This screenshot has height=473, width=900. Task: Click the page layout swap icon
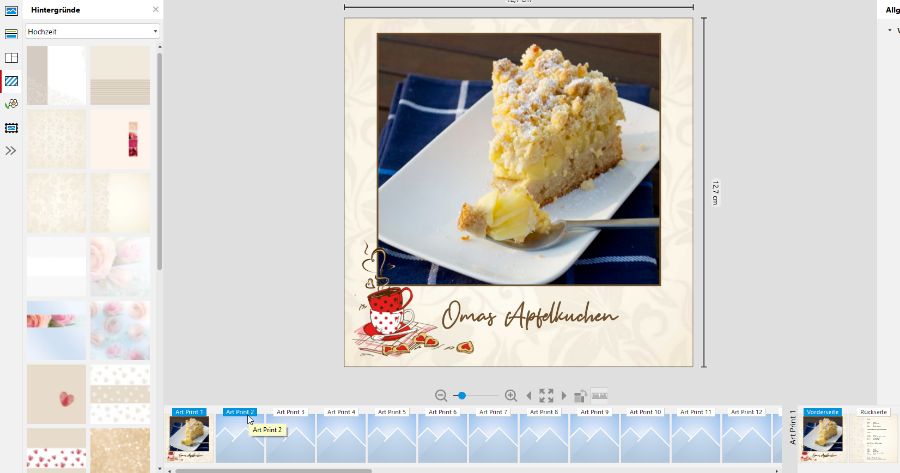[x=580, y=396]
